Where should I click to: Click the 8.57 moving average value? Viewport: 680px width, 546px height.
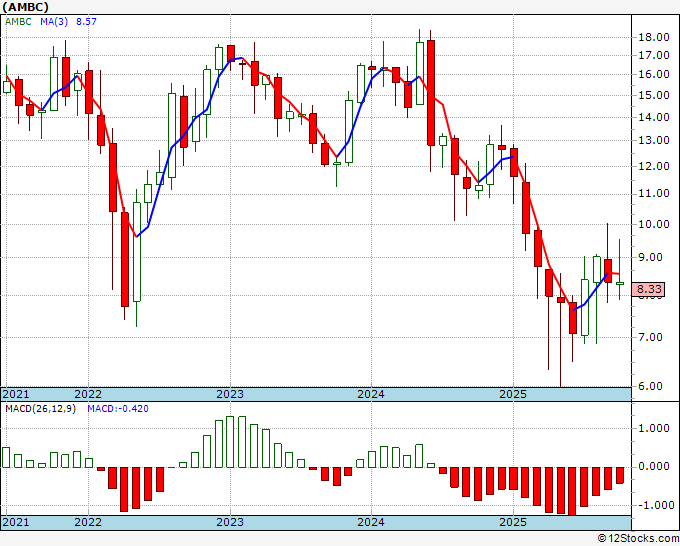(86, 21)
